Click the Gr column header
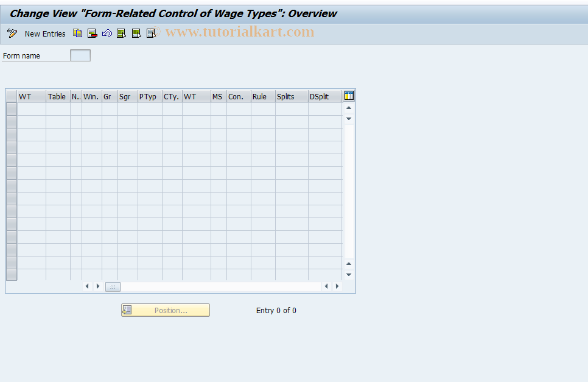This screenshot has height=382, width=588. [110, 96]
